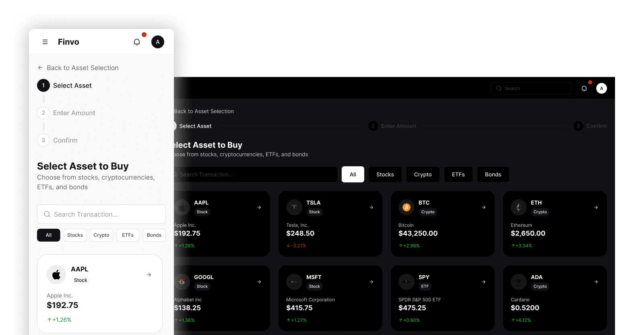
Task: Show ETFs filter in the desktop view
Action: 458,174
